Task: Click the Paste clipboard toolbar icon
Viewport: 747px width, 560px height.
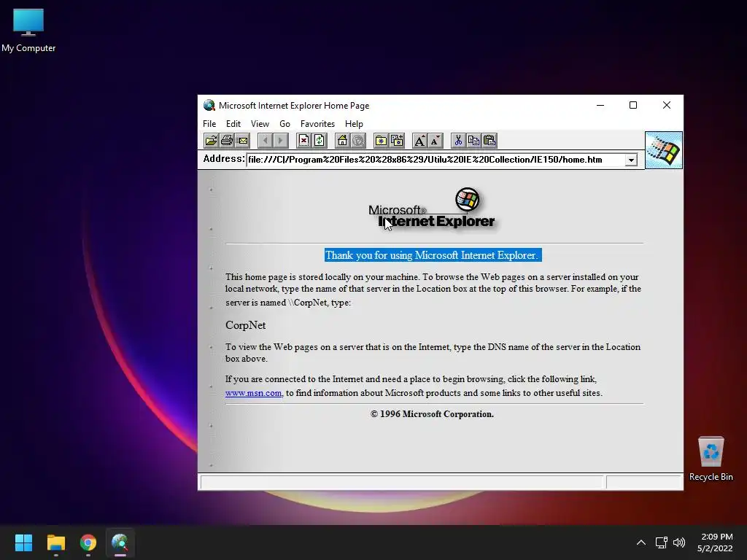Action: (489, 141)
